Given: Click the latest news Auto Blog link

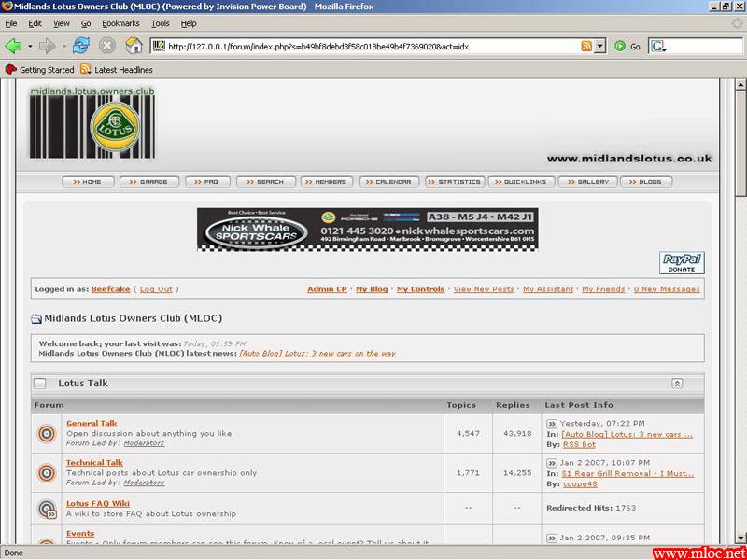Looking at the screenshot, I should pyautogui.click(x=317, y=354).
